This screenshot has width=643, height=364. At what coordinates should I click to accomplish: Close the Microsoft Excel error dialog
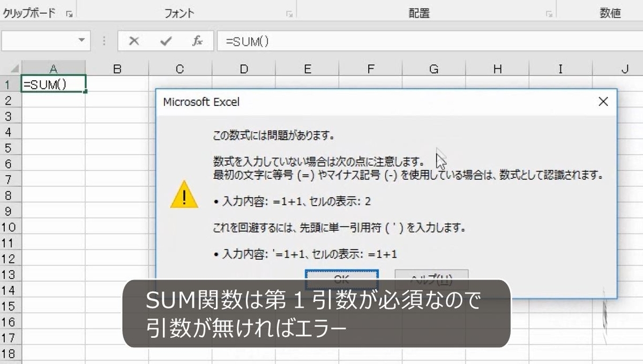point(603,101)
